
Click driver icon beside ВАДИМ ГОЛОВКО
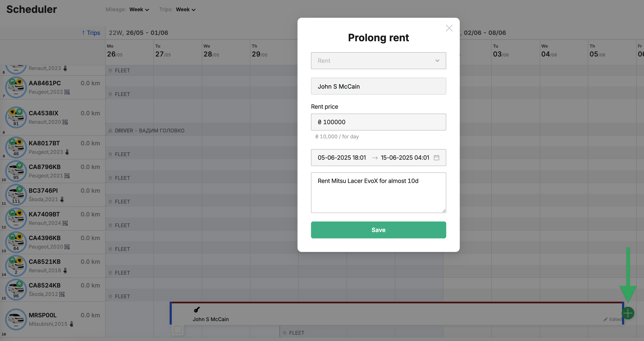click(110, 131)
